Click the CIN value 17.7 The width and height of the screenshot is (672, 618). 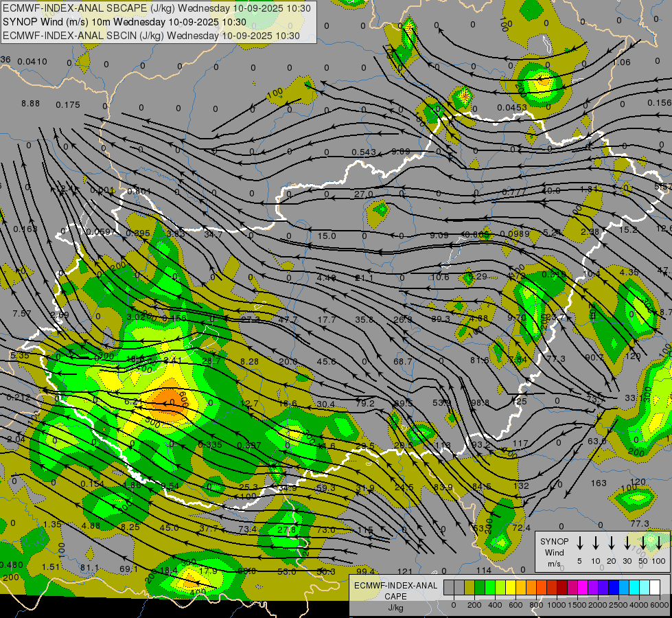[x=327, y=319]
